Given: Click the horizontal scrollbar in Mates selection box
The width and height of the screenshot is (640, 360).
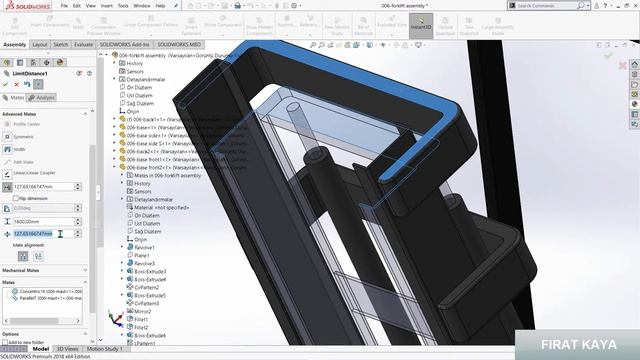Looking at the screenshot, I should pyautogui.click(x=34, y=321).
